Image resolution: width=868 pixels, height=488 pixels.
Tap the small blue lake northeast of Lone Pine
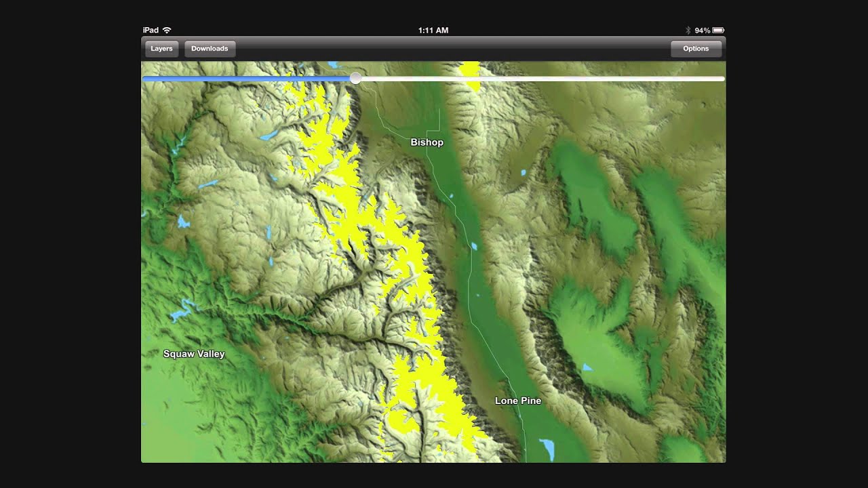point(587,367)
